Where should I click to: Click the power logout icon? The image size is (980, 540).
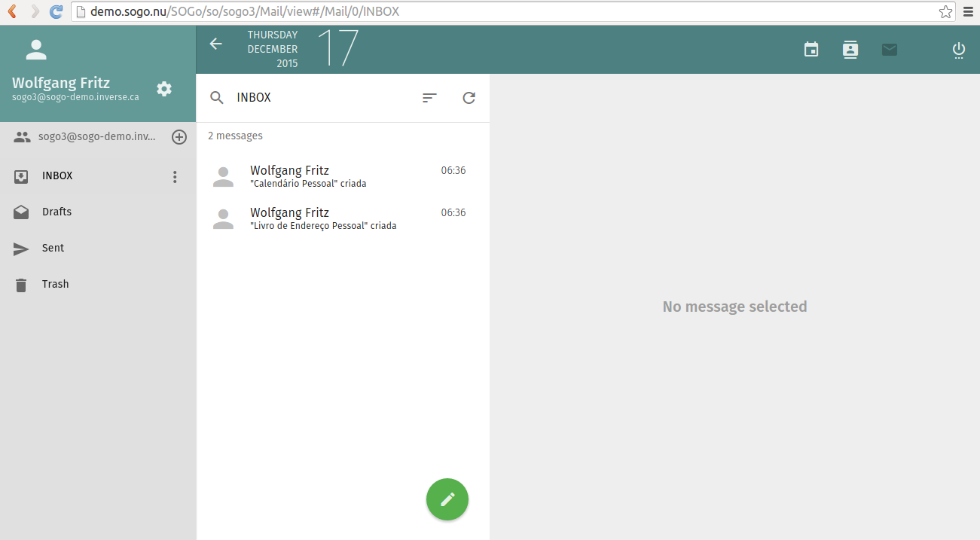[x=958, y=50]
